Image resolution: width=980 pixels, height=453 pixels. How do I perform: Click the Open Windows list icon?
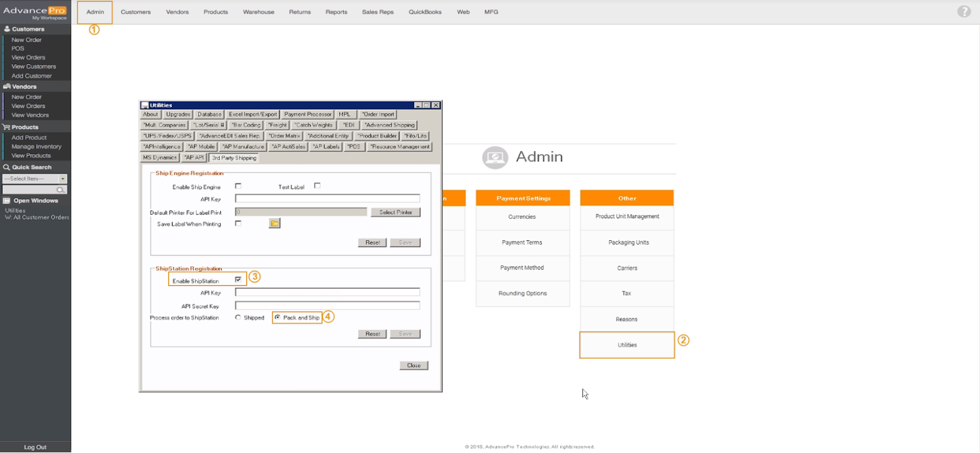click(7, 201)
